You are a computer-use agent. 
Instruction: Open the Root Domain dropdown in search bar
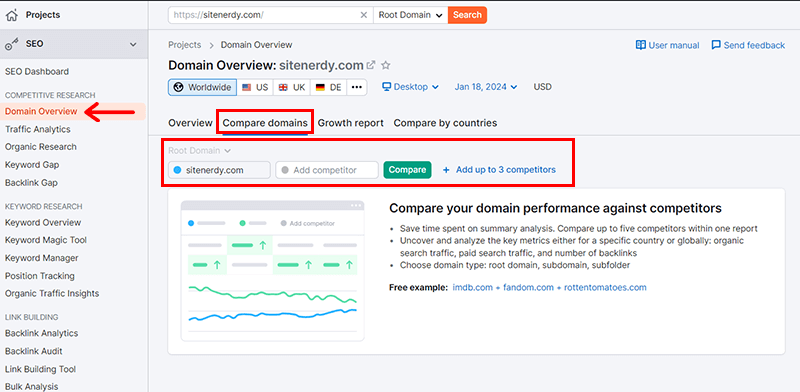[x=410, y=15]
